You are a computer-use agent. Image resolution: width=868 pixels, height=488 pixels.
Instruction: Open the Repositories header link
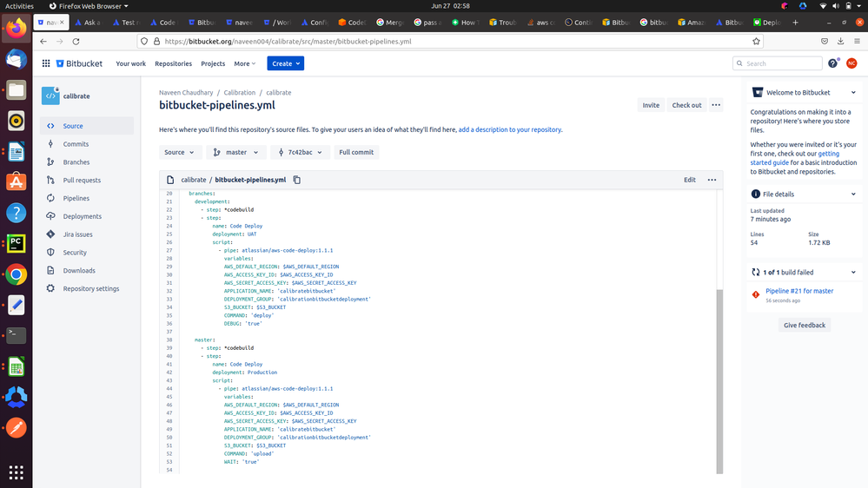[173, 63]
